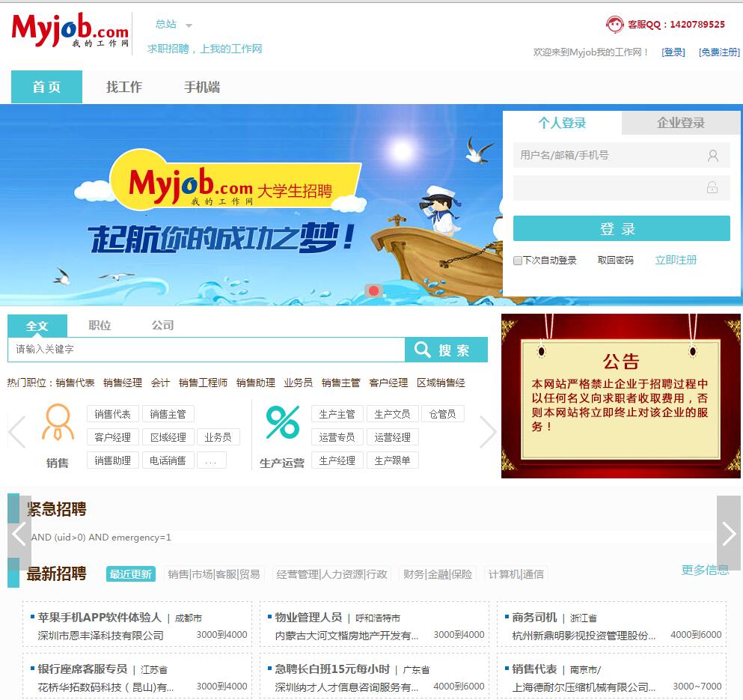Viewport: 743px width, 700px height.
Task: Click the green percent 生产运营 icon
Action: click(x=282, y=422)
